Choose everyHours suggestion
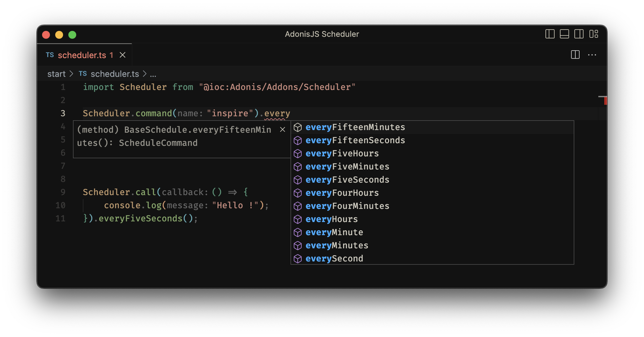 [x=432, y=219]
